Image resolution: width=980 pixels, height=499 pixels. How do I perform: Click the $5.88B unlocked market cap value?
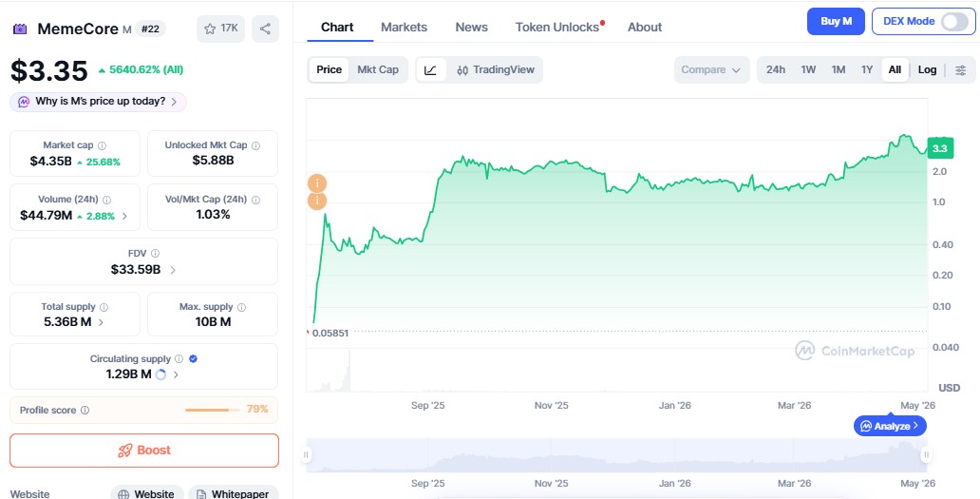[x=213, y=161]
